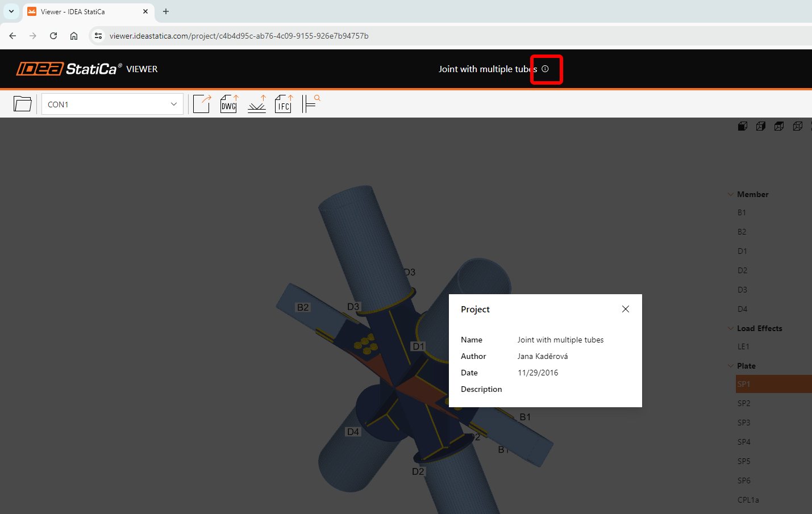Select the solid cube view mode icon
Viewport: 812px width, 514px height.
click(743, 126)
